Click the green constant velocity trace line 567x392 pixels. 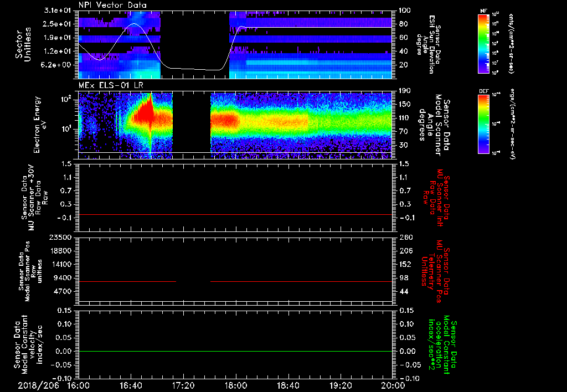tap(235, 351)
